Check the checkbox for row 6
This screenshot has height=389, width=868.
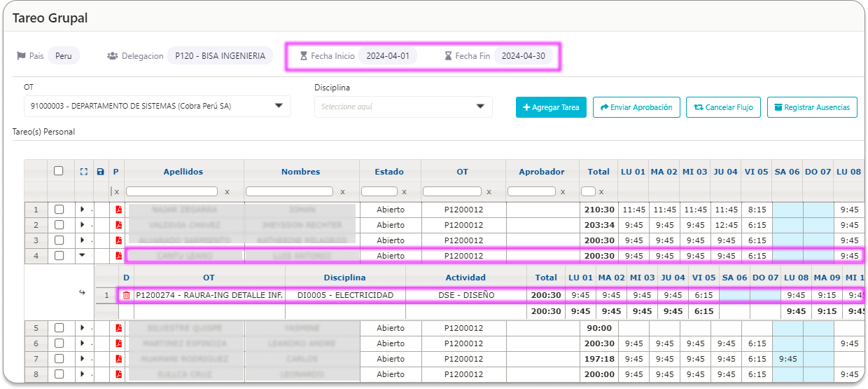click(59, 343)
